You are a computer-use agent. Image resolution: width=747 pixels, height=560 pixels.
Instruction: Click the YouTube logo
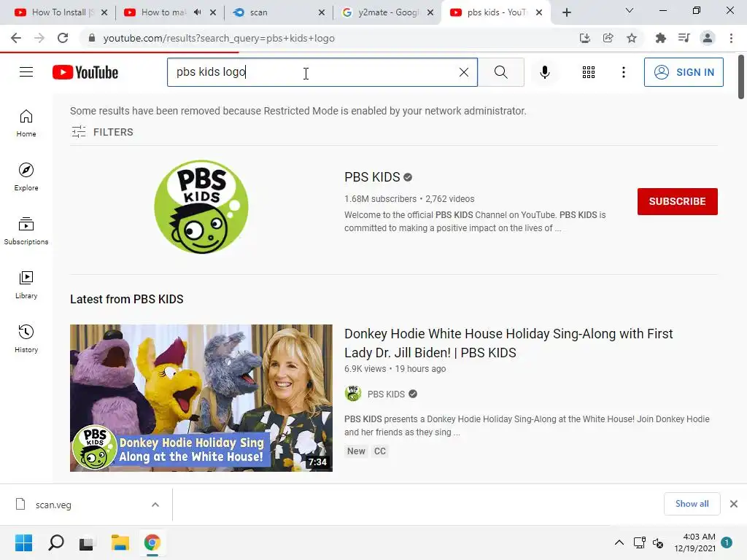85,72
